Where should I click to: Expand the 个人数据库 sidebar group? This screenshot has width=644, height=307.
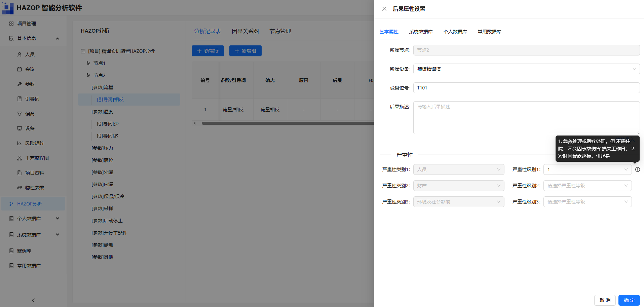(x=58, y=219)
